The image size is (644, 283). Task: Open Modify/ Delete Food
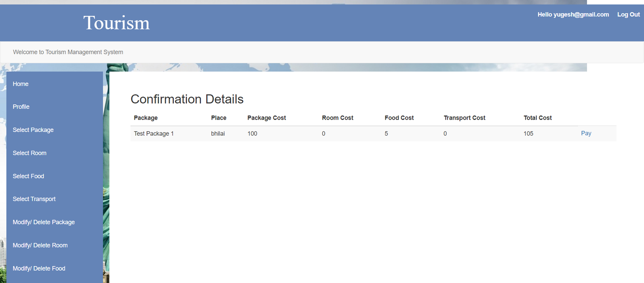39,269
